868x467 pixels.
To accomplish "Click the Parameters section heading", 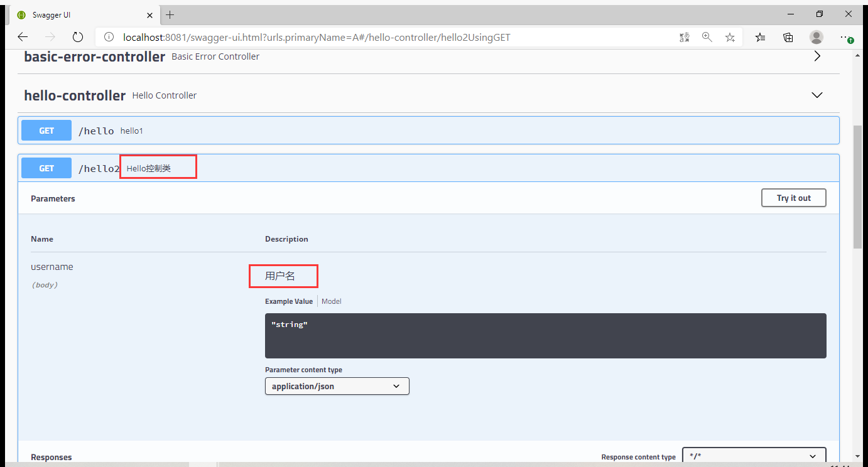I will coord(53,198).
